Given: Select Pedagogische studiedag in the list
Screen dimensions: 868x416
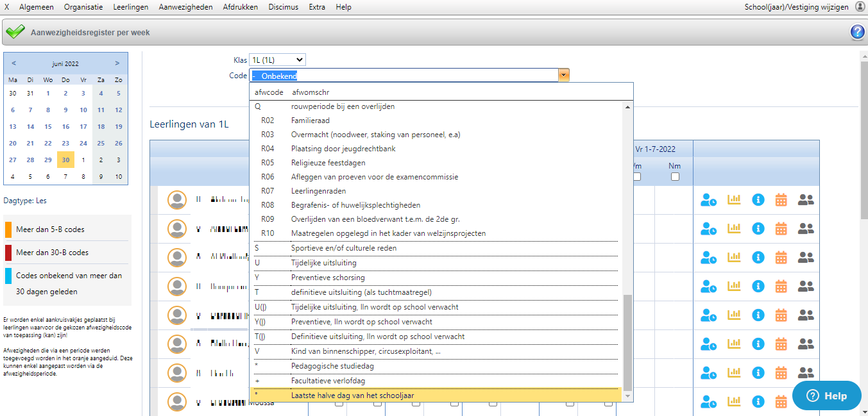Looking at the screenshot, I should point(436,366).
